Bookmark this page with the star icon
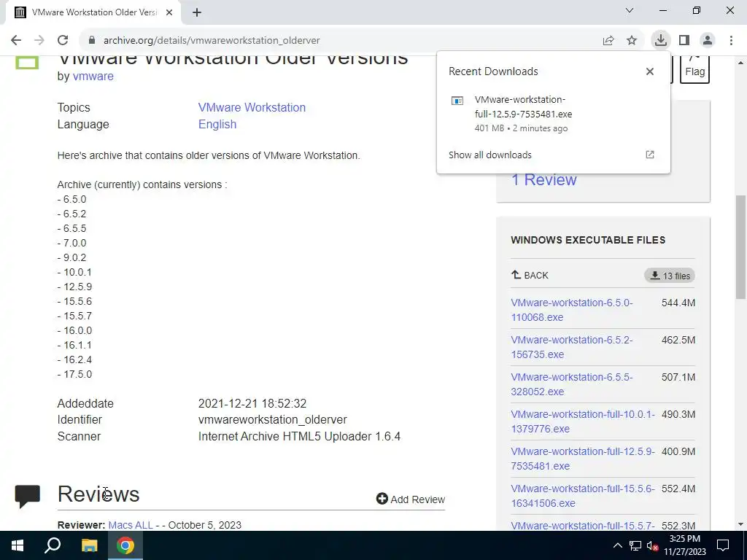This screenshot has height=560, width=747. pyautogui.click(x=632, y=41)
